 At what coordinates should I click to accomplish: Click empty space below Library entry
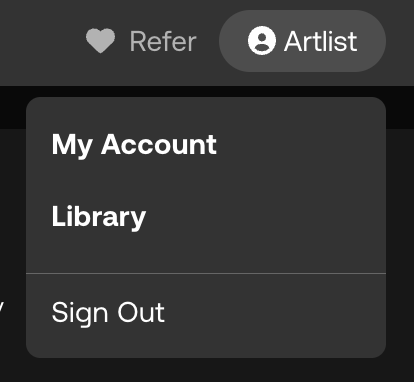point(206,253)
